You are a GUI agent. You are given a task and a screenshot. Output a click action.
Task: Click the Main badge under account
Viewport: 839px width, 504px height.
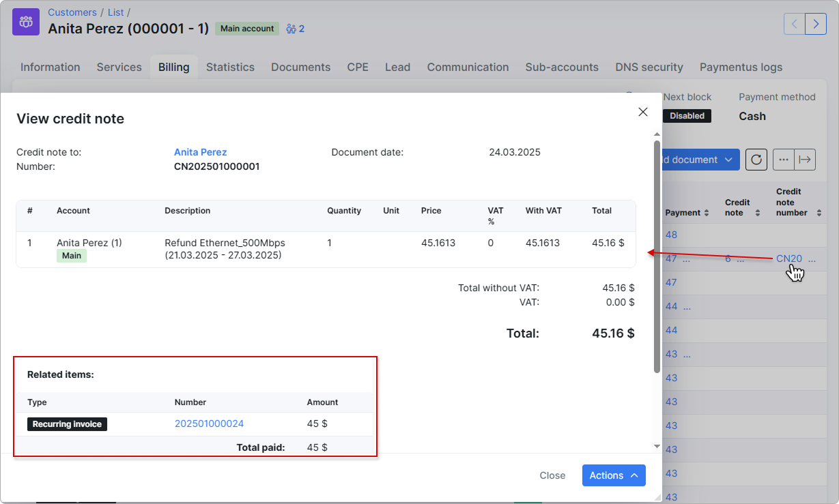pyautogui.click(x=72, y=256)
